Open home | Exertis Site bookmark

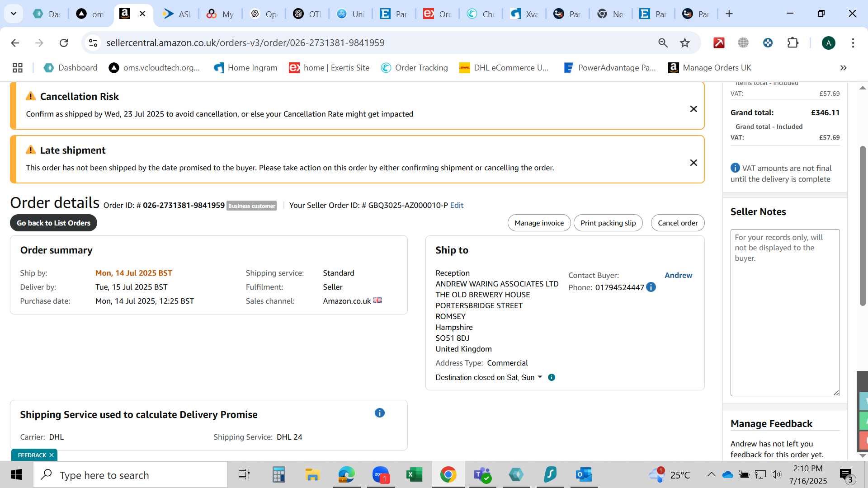tap(329, 68)
